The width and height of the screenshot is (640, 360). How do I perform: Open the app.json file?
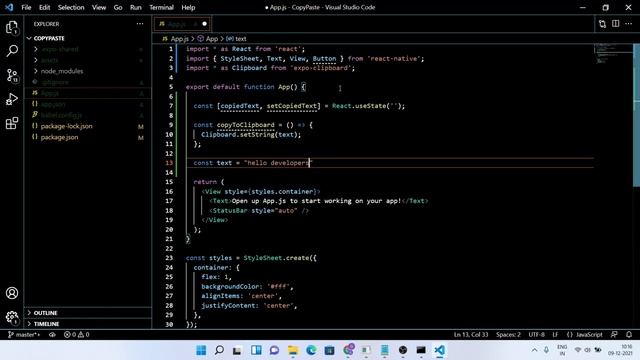tap(87, 104)
